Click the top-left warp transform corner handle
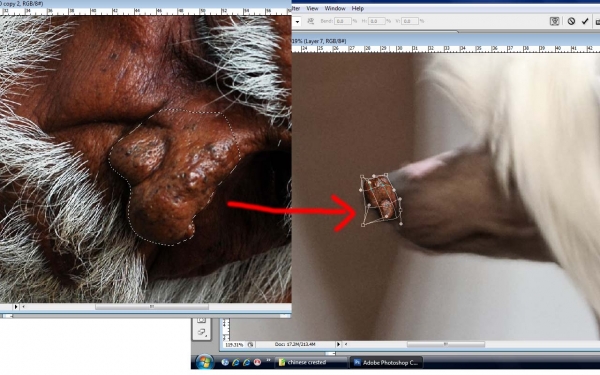 coord(362,176)
